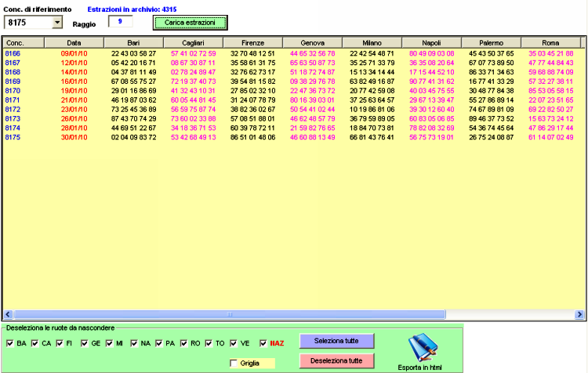Viewport: 588px width, 373px height.
Task: Select the Roma column header
Action: click(550, 42)
